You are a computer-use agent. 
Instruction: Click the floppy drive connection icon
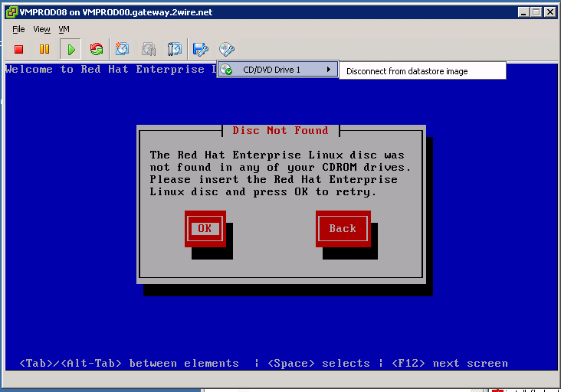click(200, 49)
